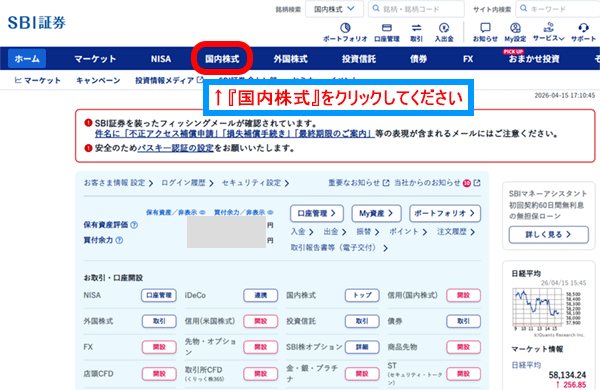This screenshot has height=390, width=600.
Task: Open the 債券 main menu
Action: point(418,59)
